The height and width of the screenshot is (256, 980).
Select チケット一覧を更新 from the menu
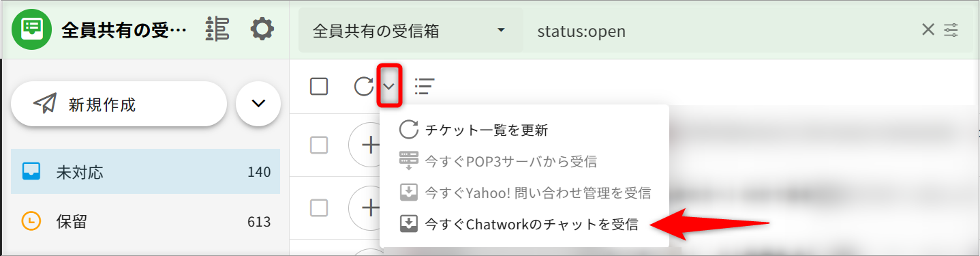click(525, 130)
